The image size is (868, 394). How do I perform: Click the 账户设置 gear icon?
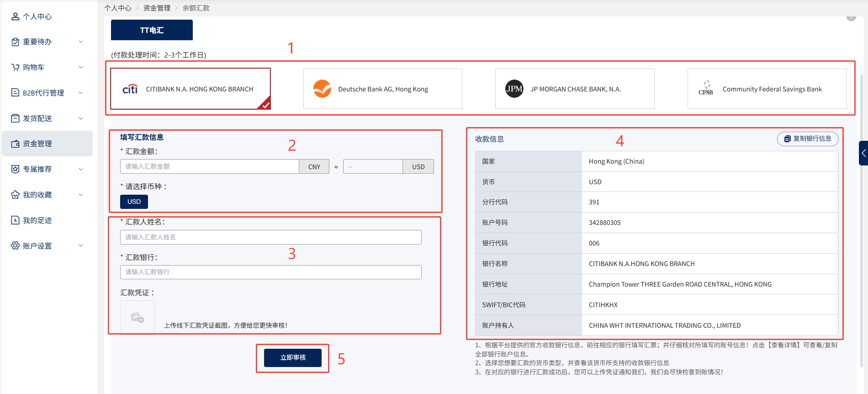pyautogui.click(x=16, y=245)
